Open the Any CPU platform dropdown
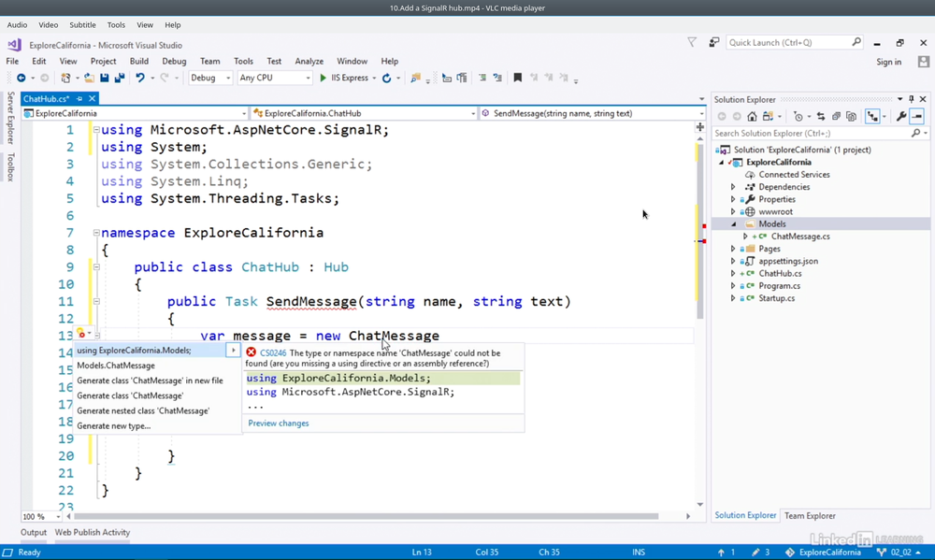935x560 pixels. coord(274,79)
